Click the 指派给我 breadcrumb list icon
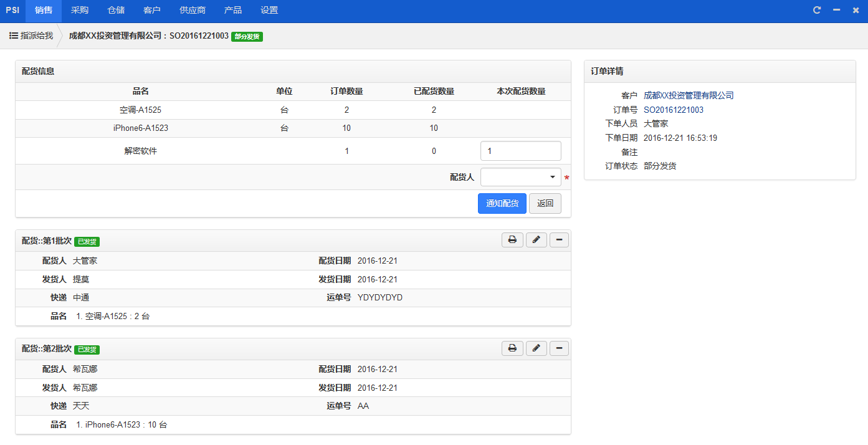 13,36
